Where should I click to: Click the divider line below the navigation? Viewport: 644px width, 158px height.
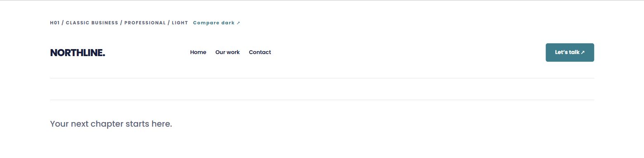pos(322,78)
